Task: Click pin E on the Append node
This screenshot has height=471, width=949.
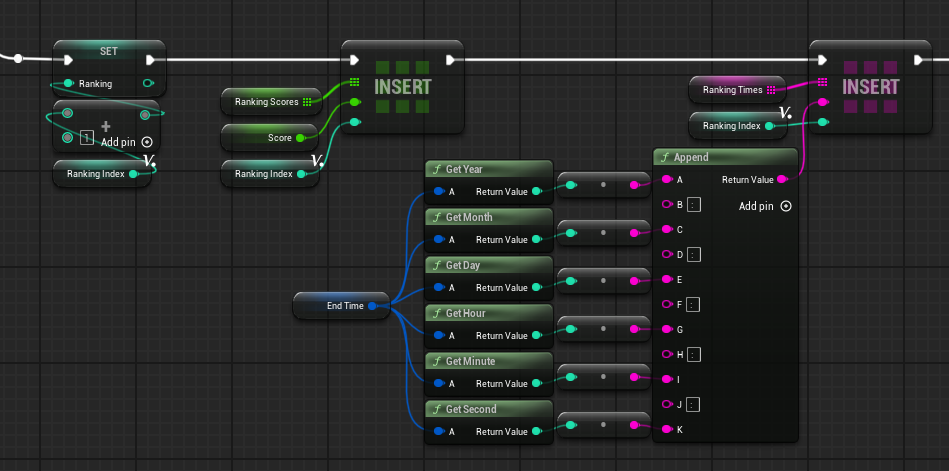Action: coord(667,279)
